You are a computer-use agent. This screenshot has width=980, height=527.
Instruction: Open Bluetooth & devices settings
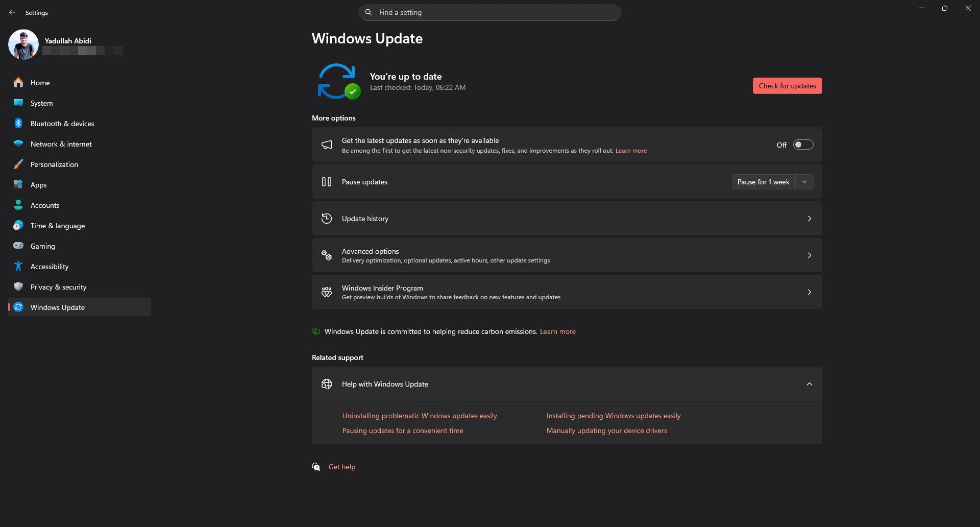coord(18,123)
